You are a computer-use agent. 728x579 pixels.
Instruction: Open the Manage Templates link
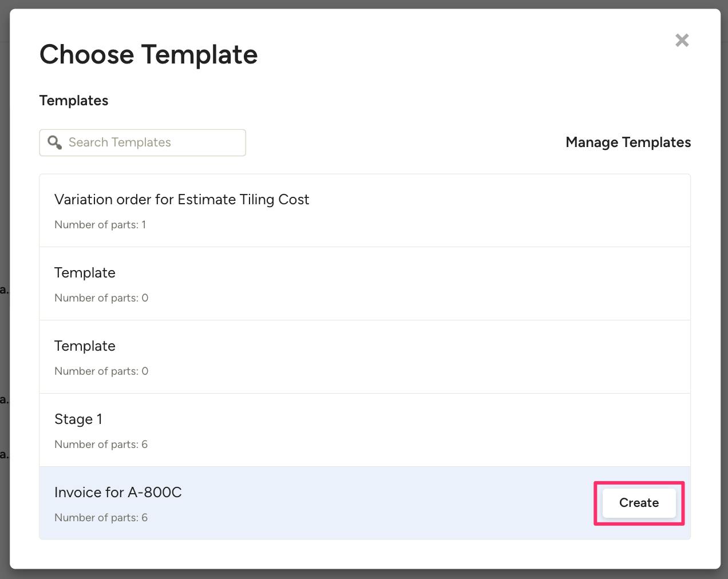628,142
